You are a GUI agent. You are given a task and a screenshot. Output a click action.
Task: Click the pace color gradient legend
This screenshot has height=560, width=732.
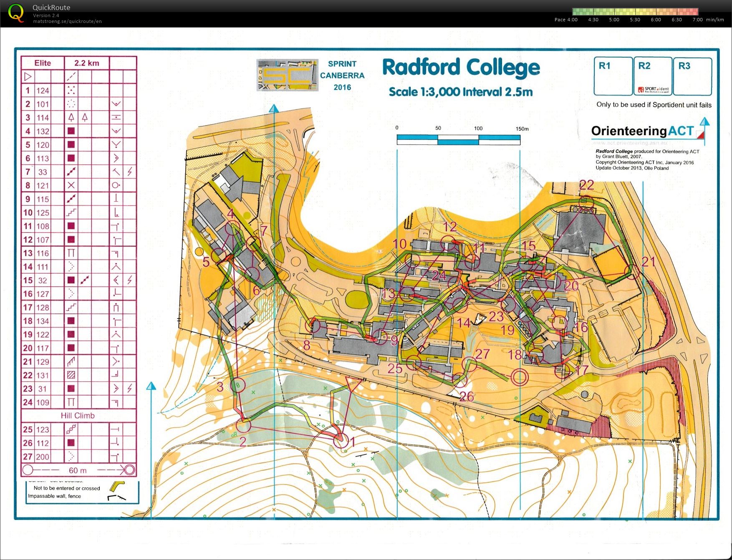tap(635, 11)
